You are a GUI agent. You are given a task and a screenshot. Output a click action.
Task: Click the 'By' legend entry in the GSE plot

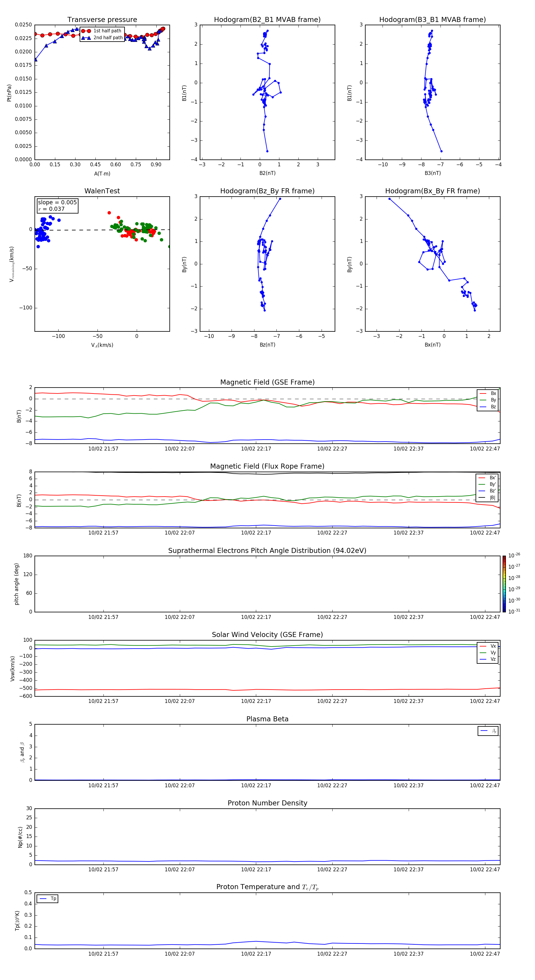(x=488, y=400)
